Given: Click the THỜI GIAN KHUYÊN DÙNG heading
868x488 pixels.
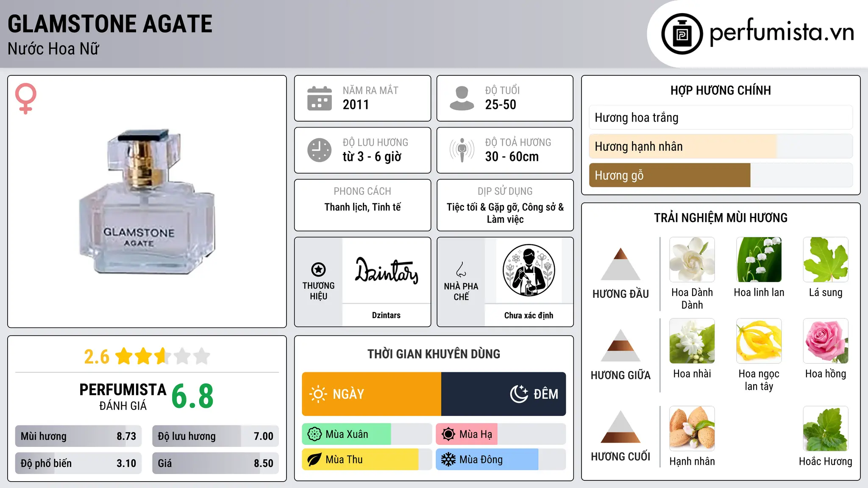Looking at the screenshot, I should click(434, 354).
